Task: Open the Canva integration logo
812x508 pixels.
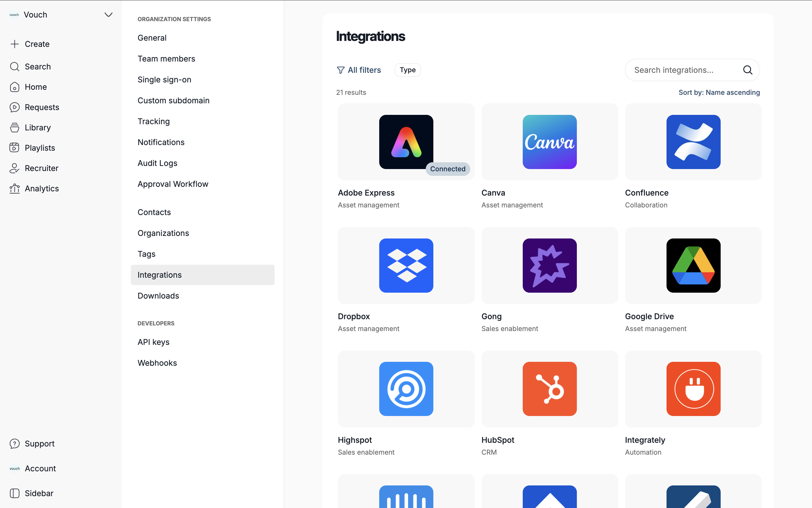Action: (550, 142)
